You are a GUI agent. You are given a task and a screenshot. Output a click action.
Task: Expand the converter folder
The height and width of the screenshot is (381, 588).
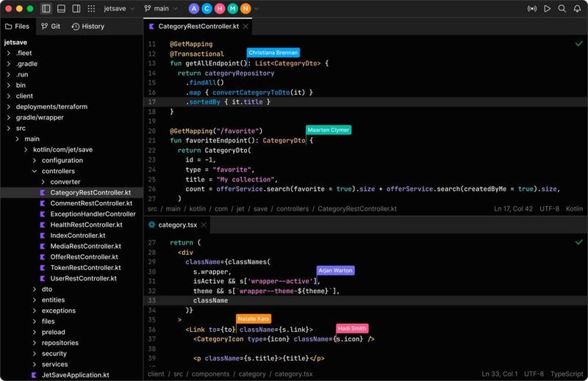pyautogui.click(x=43, y=182)
